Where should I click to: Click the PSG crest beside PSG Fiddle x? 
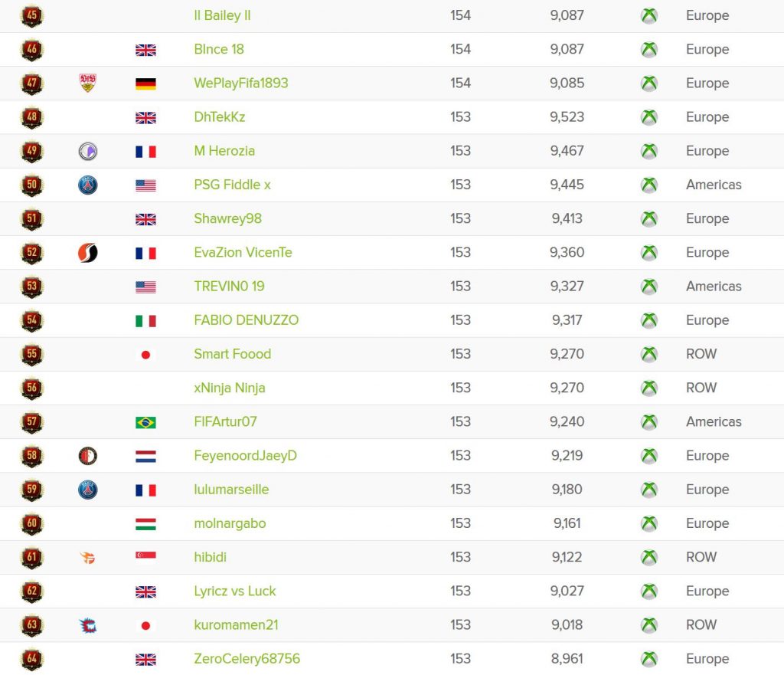click(x=88, y=185)
